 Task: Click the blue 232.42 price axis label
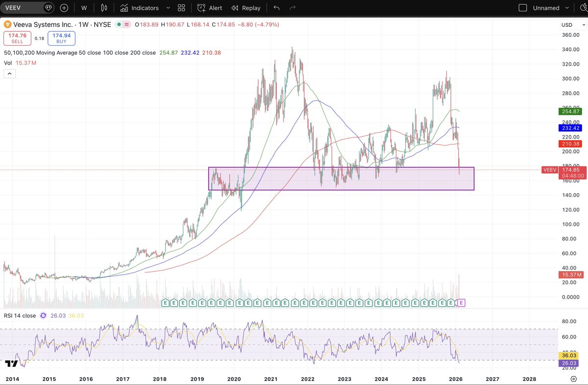coord(571,128)
